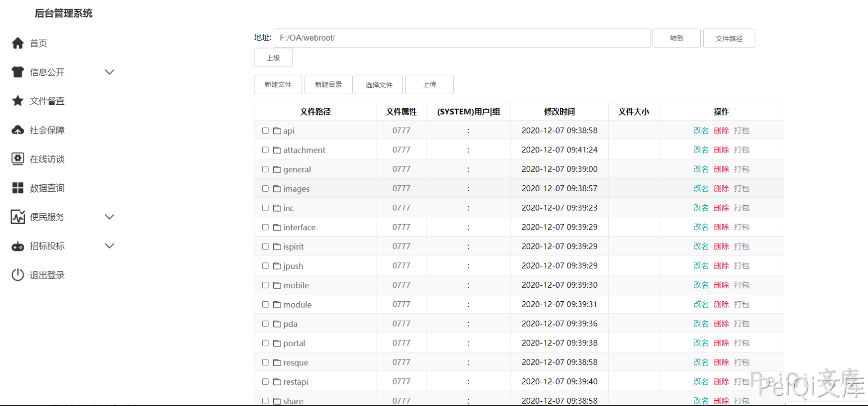868x406 pixels.
Task: Open the 数据查询 menu item
Action: tap(47, 188)
